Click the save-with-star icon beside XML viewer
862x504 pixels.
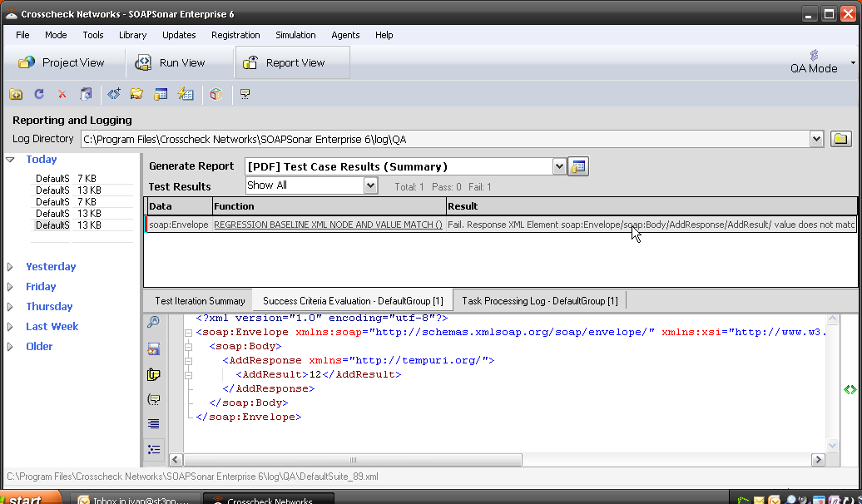point(154,348)
